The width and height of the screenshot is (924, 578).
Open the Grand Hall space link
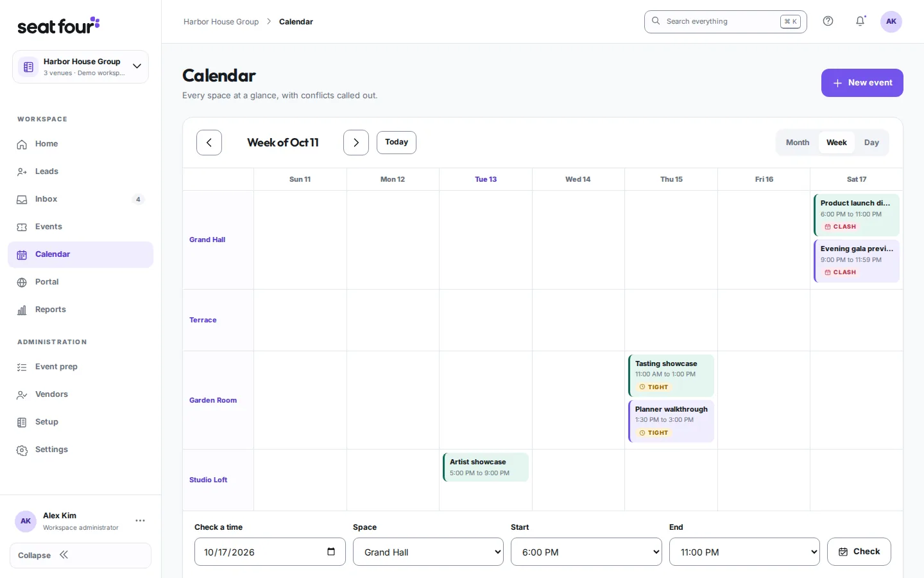coord(207,240)
